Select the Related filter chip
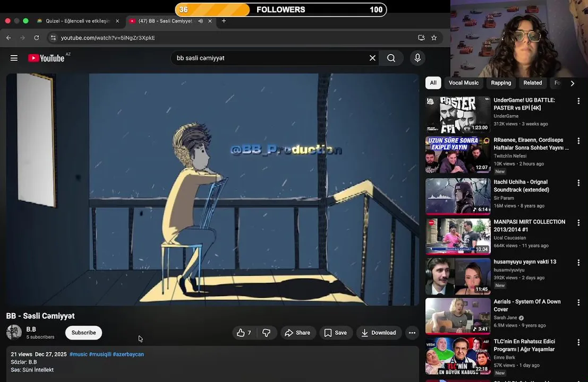This screenshot has height=382, width=588. (x=533, y=83)
